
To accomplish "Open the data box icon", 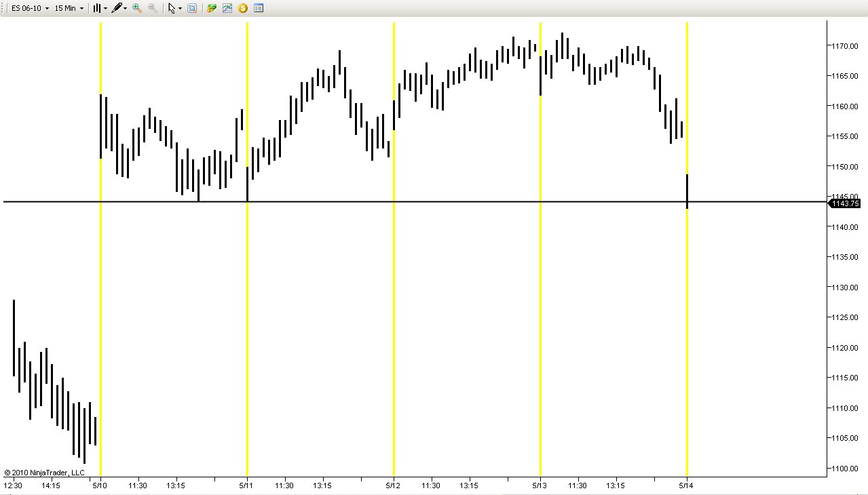I will click(x=192, y=8).
